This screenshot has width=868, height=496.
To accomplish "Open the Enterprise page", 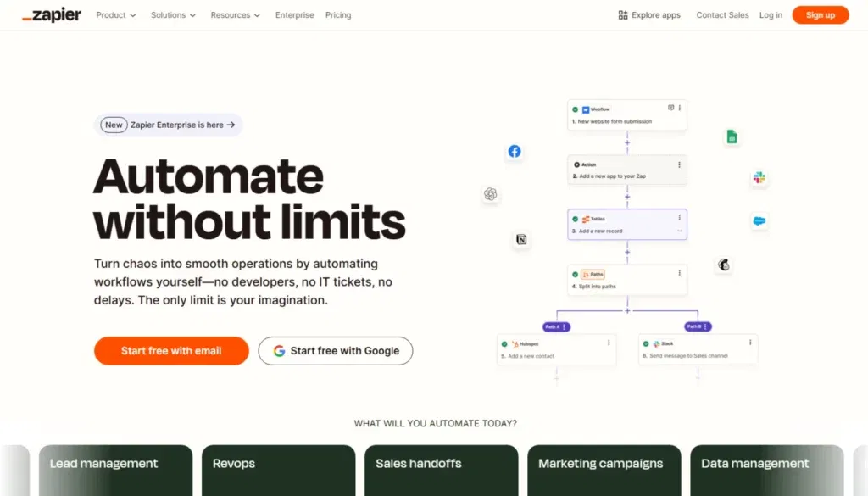I will (294, 14).
